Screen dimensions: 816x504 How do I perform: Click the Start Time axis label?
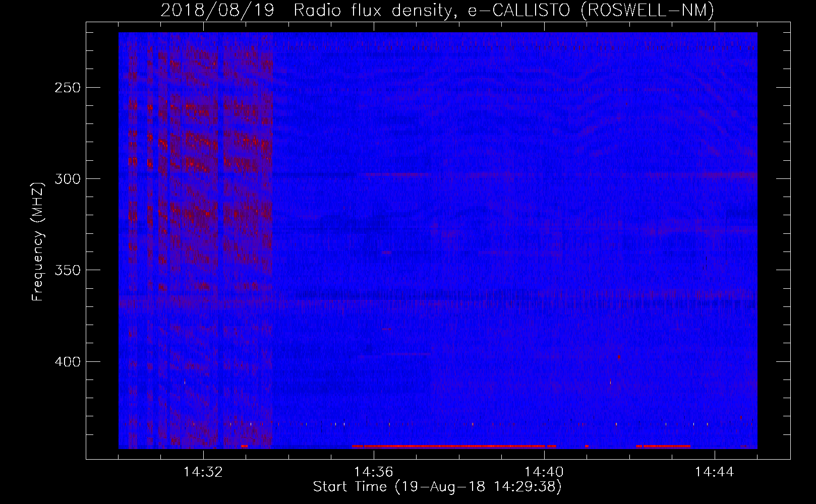(437, 487)
